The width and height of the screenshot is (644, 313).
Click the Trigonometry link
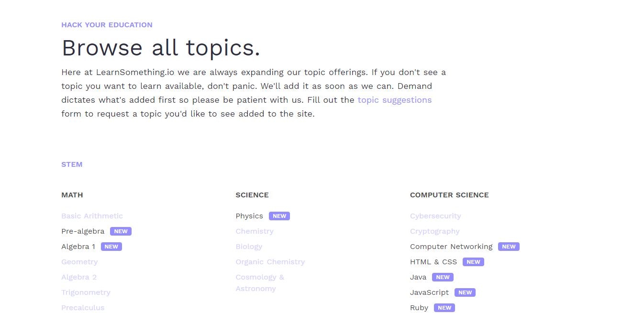coord(86,292)
